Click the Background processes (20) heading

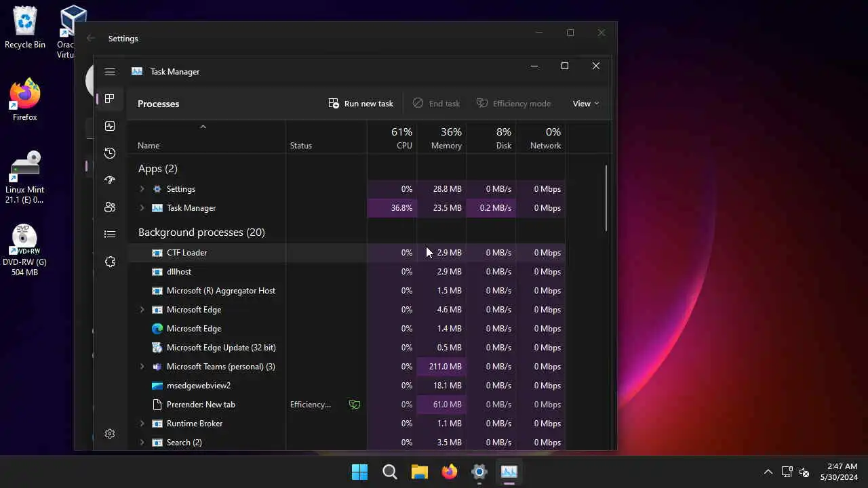[201, 232]
